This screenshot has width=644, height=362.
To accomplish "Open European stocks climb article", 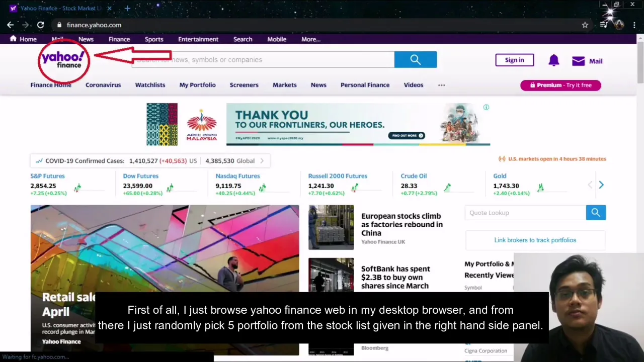I will [x=401, y=224].
